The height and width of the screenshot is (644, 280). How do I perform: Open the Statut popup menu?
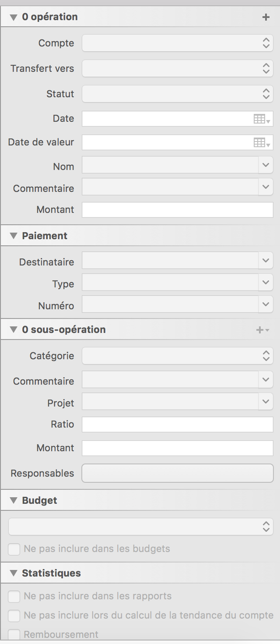click(x=178, y=94)
